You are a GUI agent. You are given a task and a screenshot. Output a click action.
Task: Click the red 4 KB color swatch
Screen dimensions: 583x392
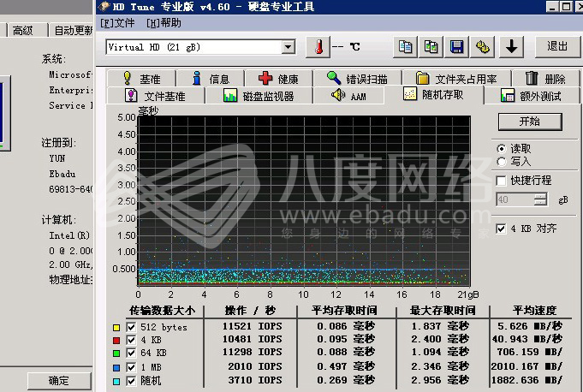(x=116, y=341)
